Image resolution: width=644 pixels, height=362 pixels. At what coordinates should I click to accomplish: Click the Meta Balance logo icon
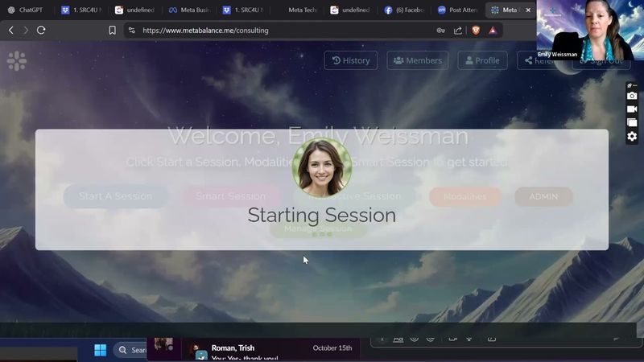click(x=17, y=60)
